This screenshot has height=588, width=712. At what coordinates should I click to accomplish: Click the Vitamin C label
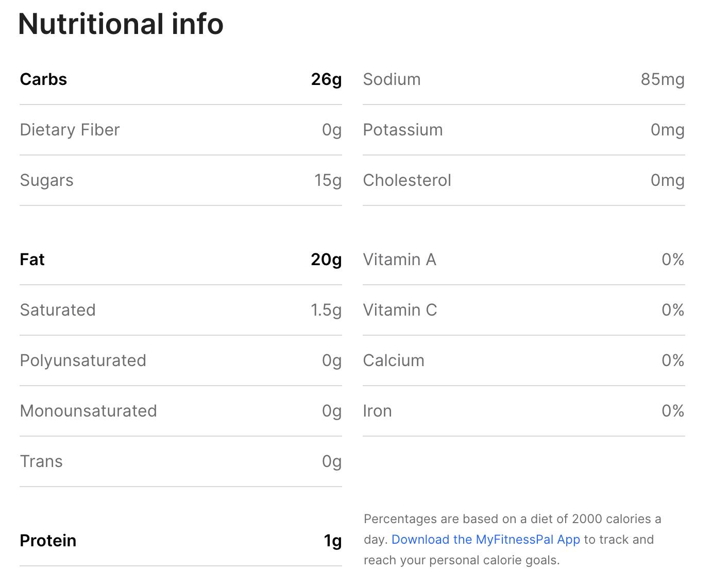point(400,310)
